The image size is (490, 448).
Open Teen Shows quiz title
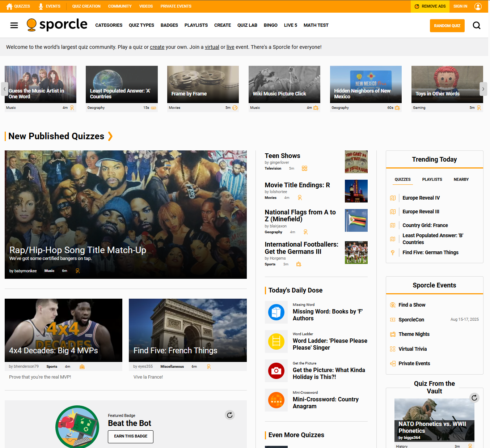click(x=282, y=156)
